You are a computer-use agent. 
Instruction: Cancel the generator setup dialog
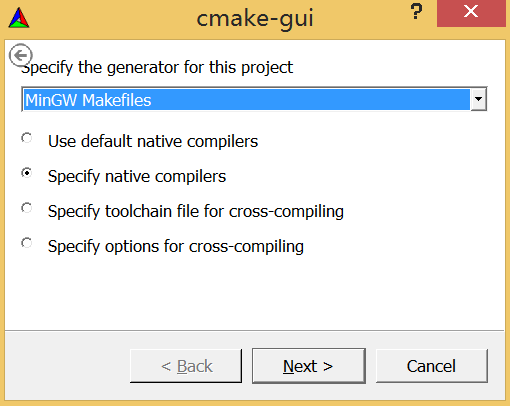tap(432, 366)
